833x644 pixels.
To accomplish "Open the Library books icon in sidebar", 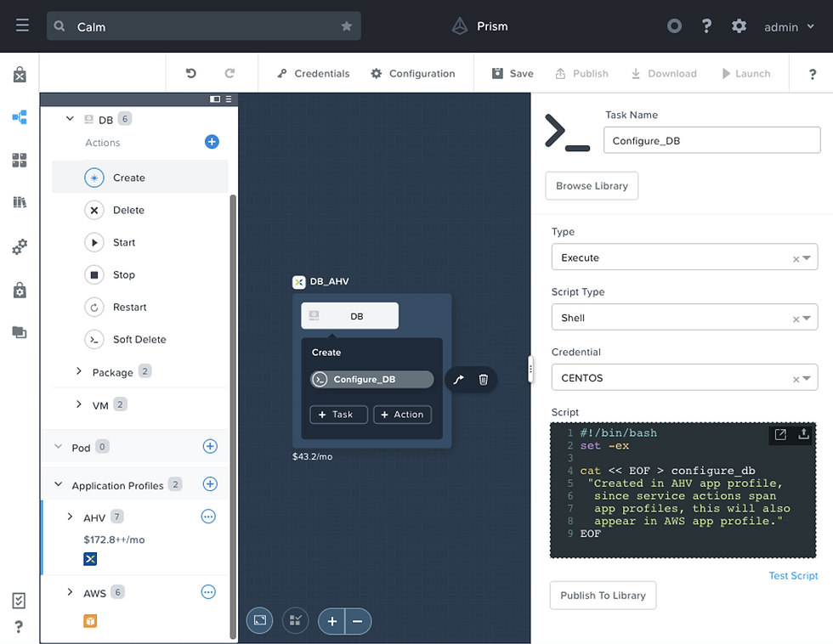I will pyautogui.click(x=20, y=201).
